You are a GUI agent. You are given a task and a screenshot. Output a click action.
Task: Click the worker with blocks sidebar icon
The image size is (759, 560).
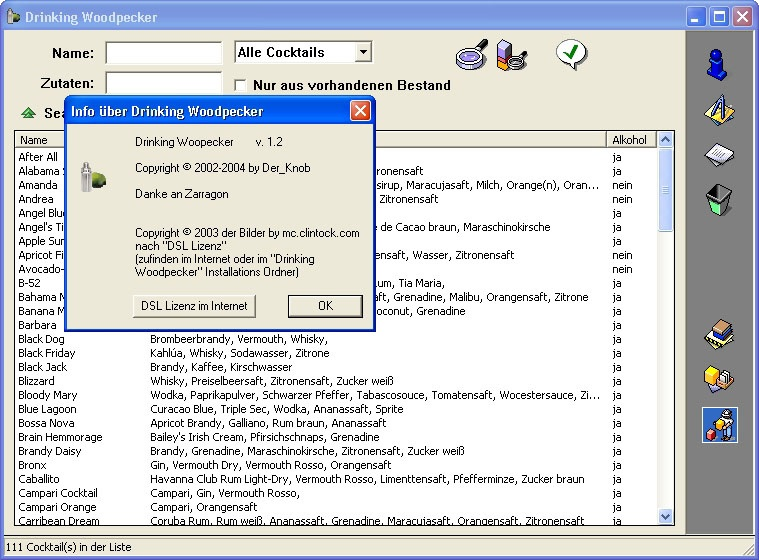pos(720,425)
